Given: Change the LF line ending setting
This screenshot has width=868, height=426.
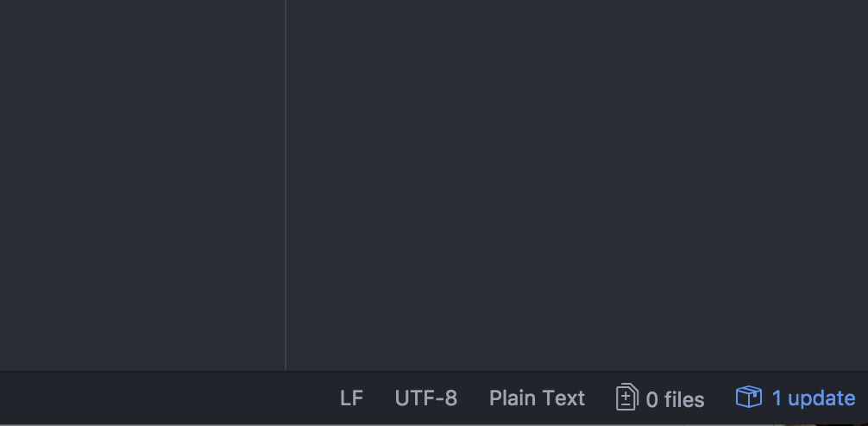Looking at the screenshot, I should pyautogui.click(x=351, y=398).
